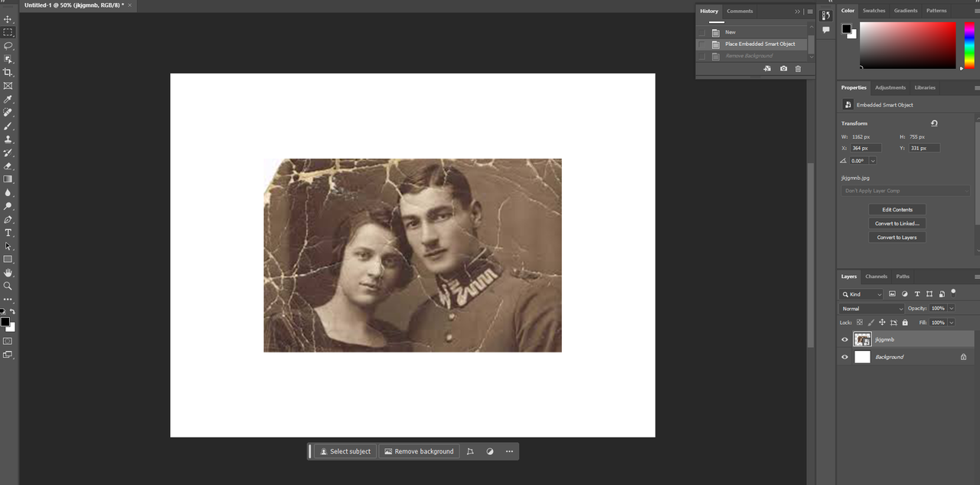Image resolution: width=980 pixels, height=485 pixels.
Task: Open the Edit Toolbar three-dots menu
Action: (8, 299)
